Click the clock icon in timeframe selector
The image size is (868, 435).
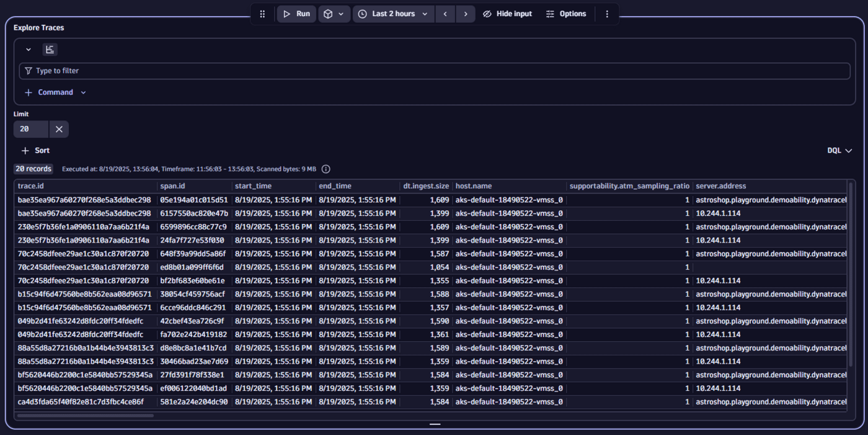point(361,13)
